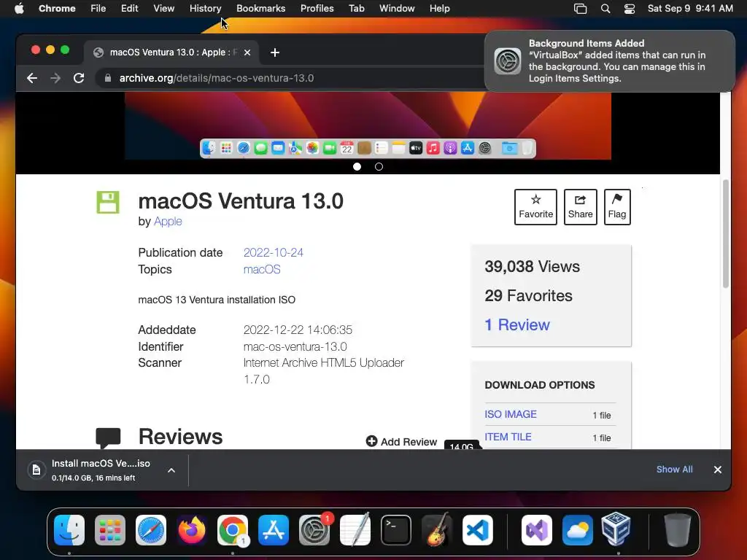This screenshot has height=560, width=747.
Task: Close the downloads bar
Action: click(x=718, y=470)
